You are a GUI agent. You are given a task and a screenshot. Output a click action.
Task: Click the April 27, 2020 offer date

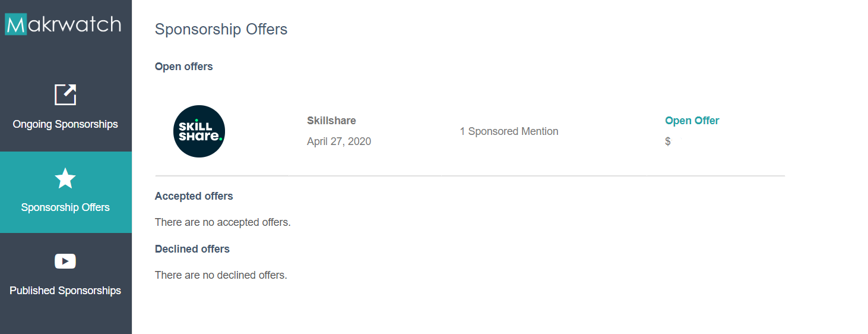click(x=339, y=141)
